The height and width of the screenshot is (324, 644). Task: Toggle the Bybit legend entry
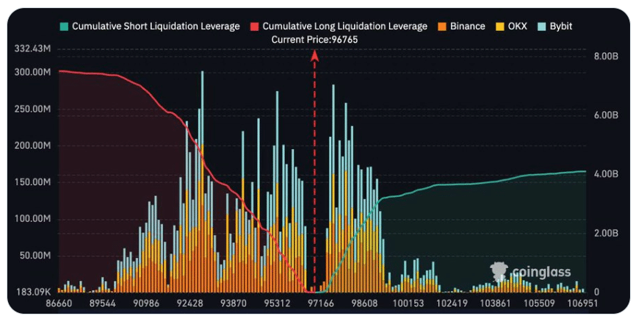(x=555, y=26)
